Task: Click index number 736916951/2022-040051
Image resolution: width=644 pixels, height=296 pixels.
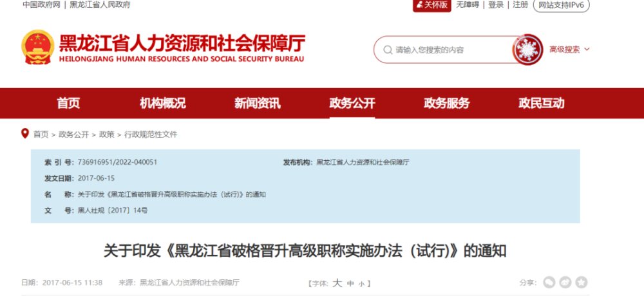Action: (117, 162)
